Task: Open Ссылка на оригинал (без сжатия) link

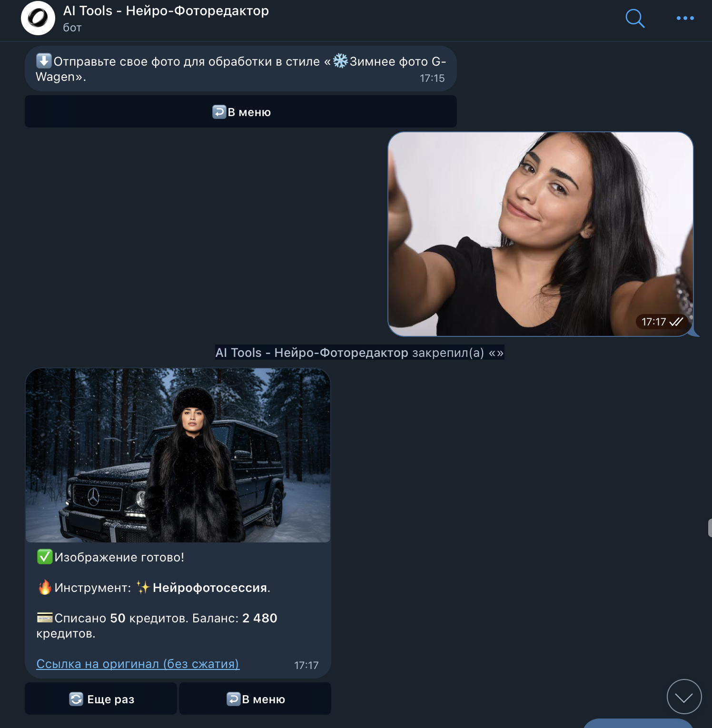Action: click(138, 664)
